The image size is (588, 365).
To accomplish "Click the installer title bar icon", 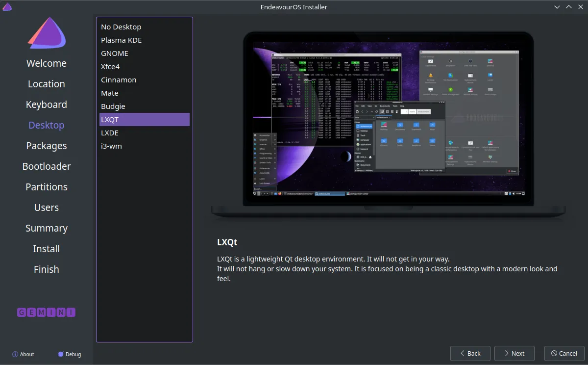I will click(x=7, y=7).
